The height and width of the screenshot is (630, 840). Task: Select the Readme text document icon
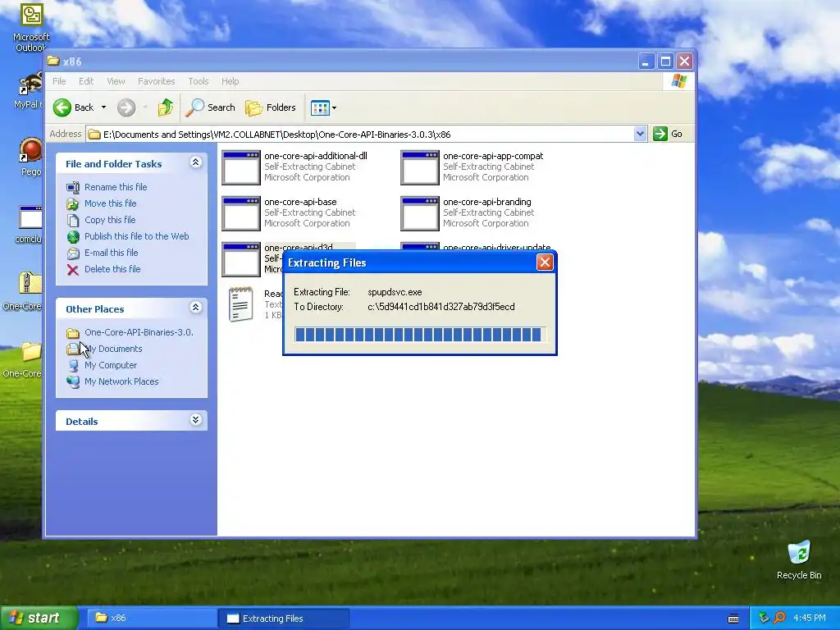tap(241, 304)
